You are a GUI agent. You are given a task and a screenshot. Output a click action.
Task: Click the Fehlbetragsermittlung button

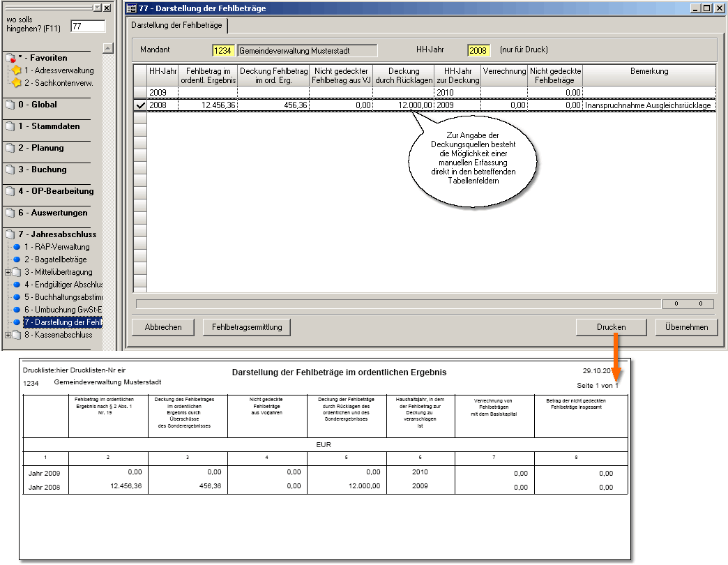coord(246,327)
